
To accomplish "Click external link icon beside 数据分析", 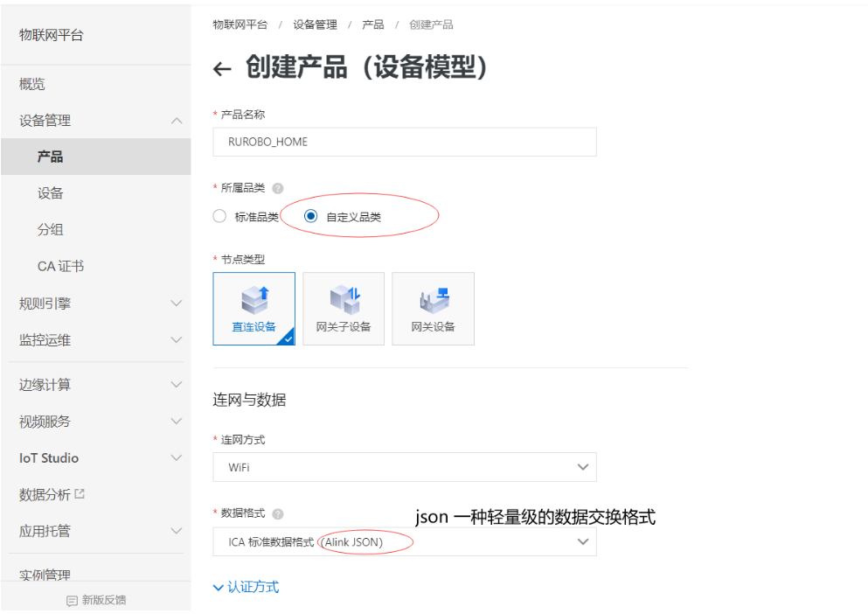I will (80, 493).
